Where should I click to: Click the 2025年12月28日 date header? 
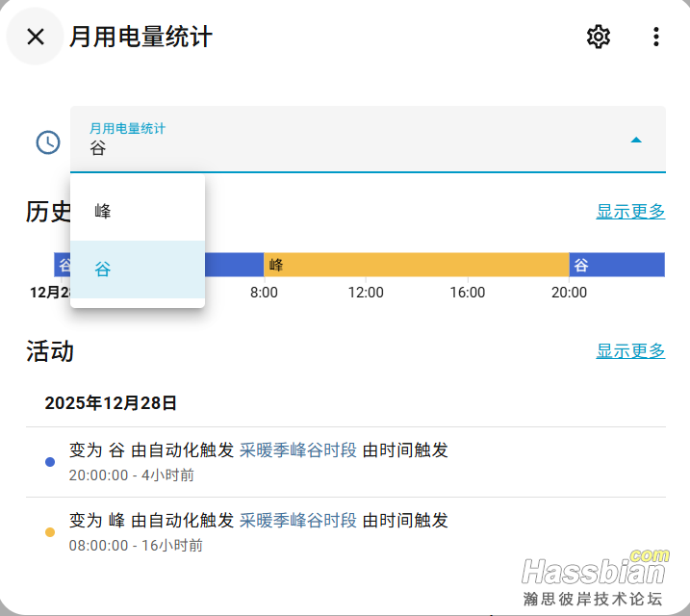pyautogui.click(x=111, y=403)
